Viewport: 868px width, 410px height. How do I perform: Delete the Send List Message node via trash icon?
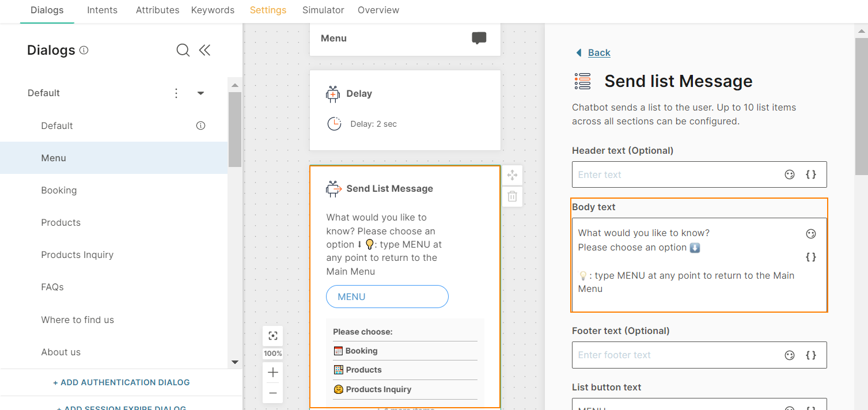(x=512, y=196)
